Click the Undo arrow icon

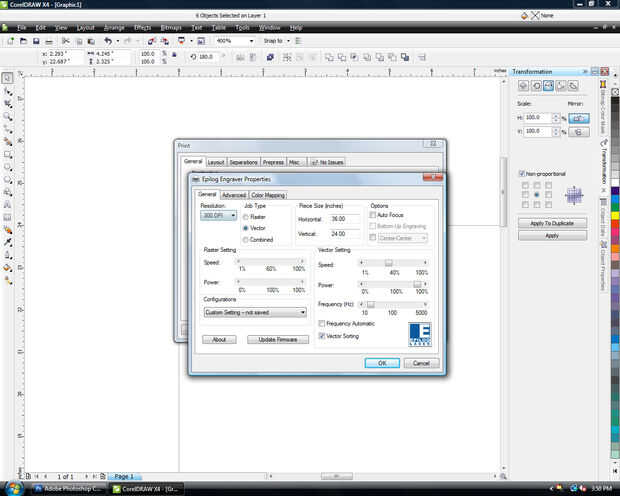[108, 41]
